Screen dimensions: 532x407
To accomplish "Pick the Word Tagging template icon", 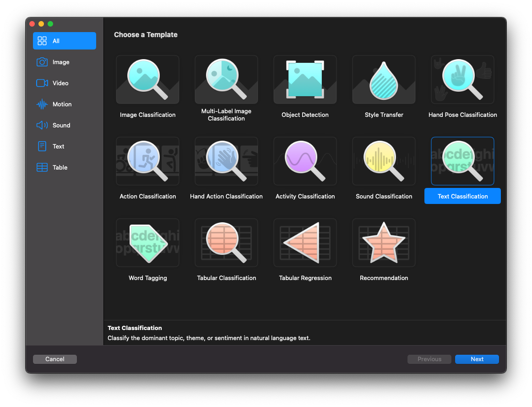I will coord(147,243).
